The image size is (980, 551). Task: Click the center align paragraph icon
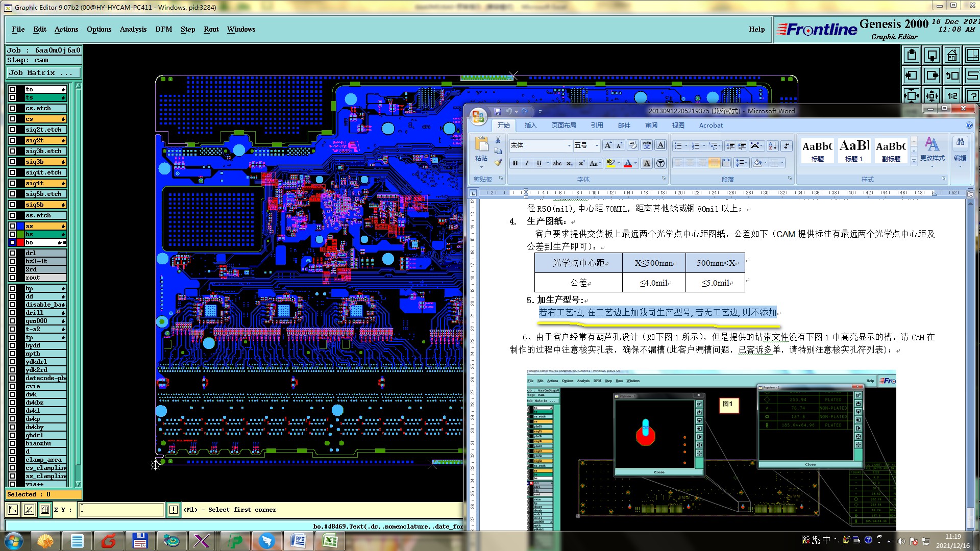(690, 163)
